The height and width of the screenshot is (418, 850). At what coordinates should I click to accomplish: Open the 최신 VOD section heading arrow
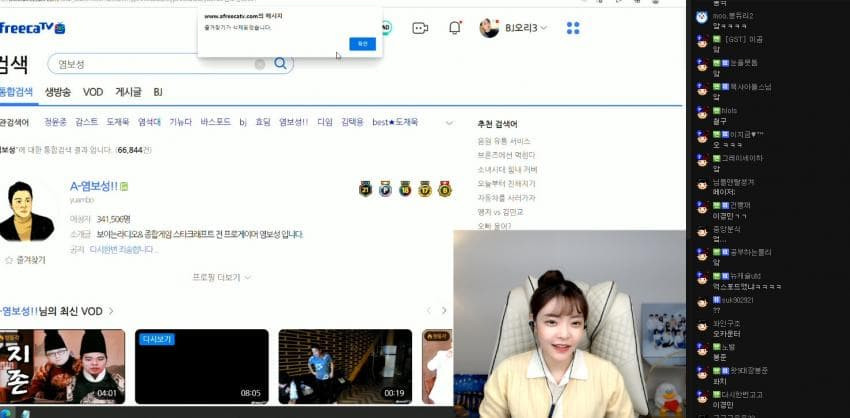click(111, 311)
